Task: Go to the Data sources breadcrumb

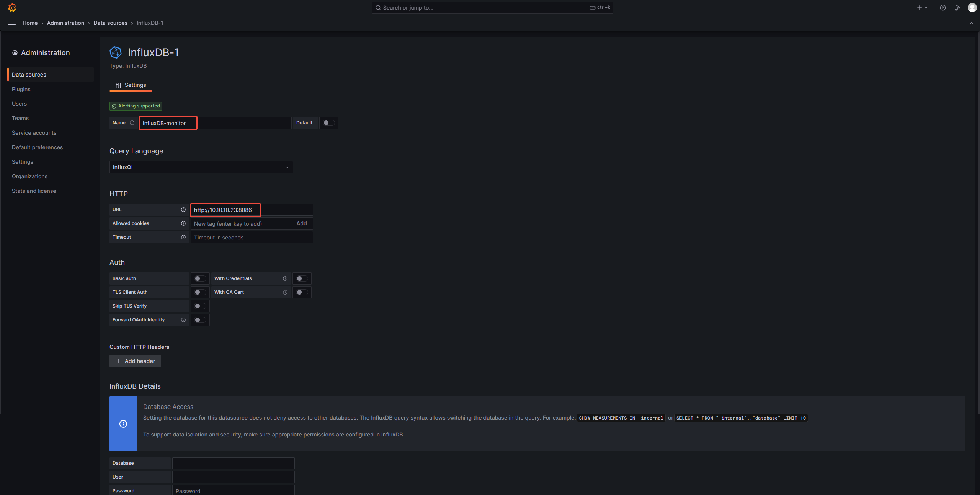Action: tap(110, 23)
